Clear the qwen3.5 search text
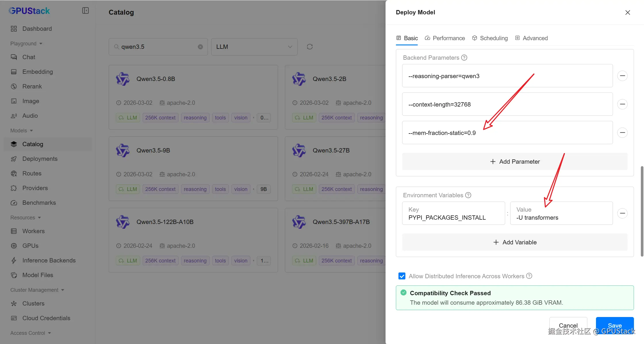 pyautogui.click(x=200, y=47)
